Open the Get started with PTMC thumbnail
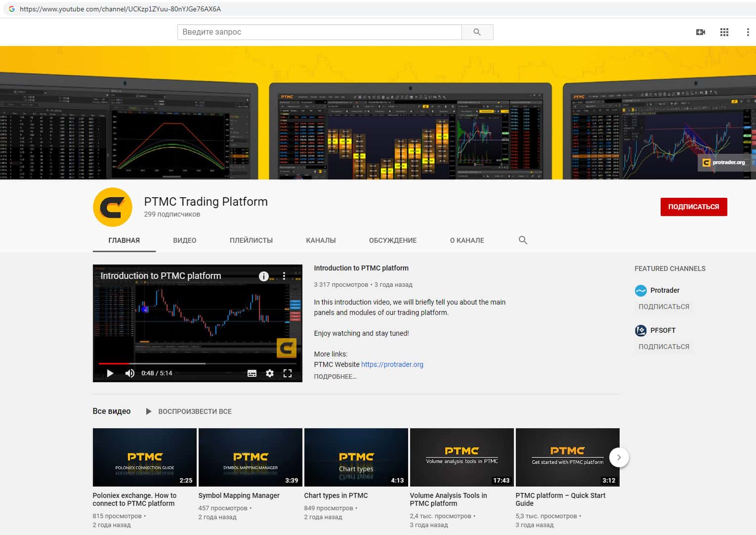Image resolution: width=756 pixels, height=535 pixels. [568, 457]
